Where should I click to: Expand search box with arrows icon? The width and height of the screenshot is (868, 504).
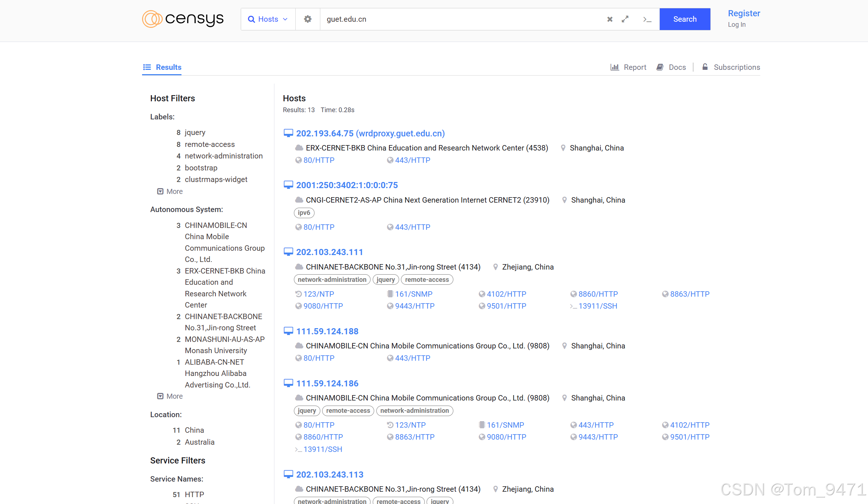point(625,19)
